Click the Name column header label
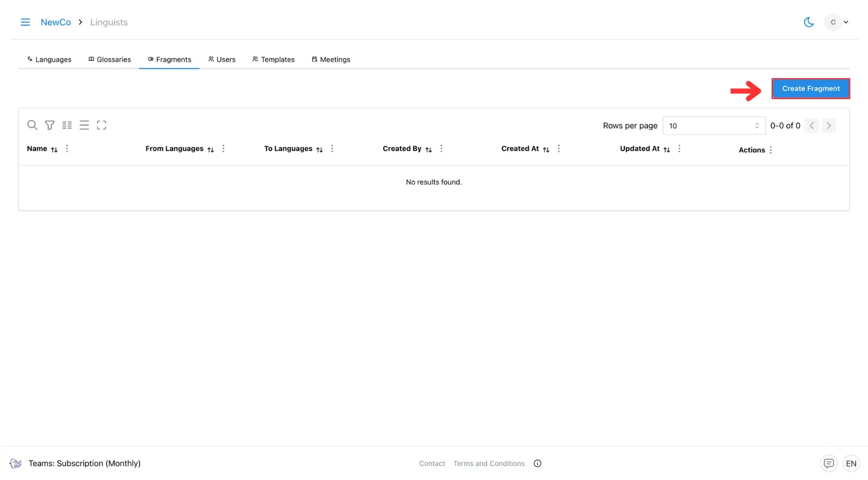The image size is (868, 480). pyautogui.click(x=37, y=149)
